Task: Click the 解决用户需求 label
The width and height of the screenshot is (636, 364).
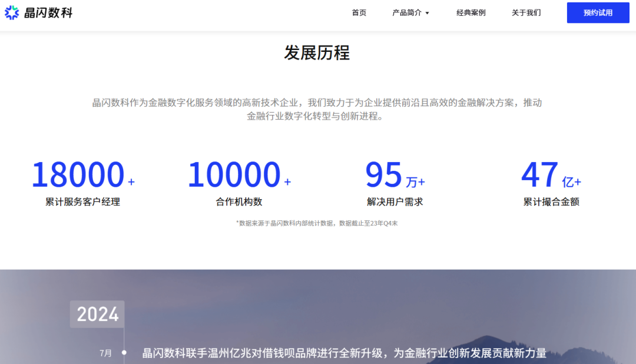Action: tap(395, 201)
